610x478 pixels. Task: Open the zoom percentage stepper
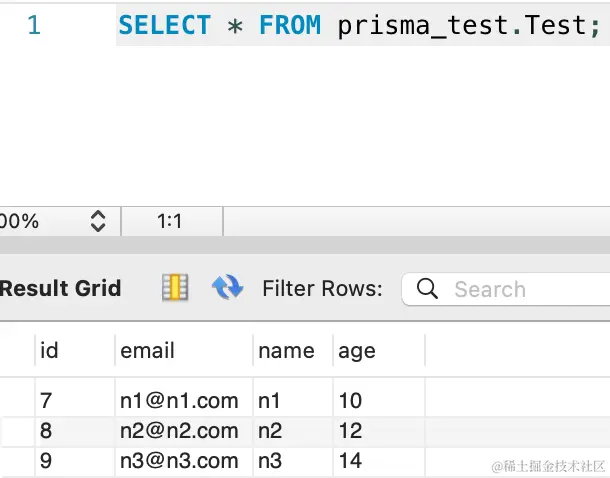pyautogui.click(x=98, y=221)
